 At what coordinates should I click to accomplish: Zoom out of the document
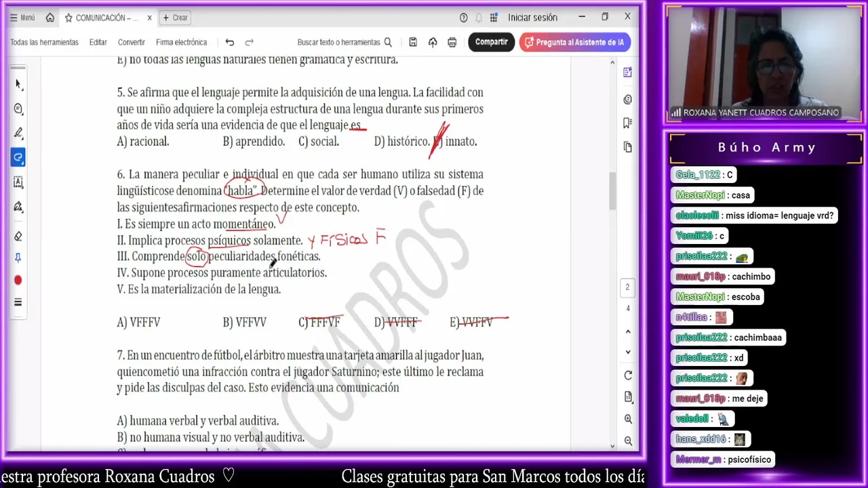coord(628,441)
